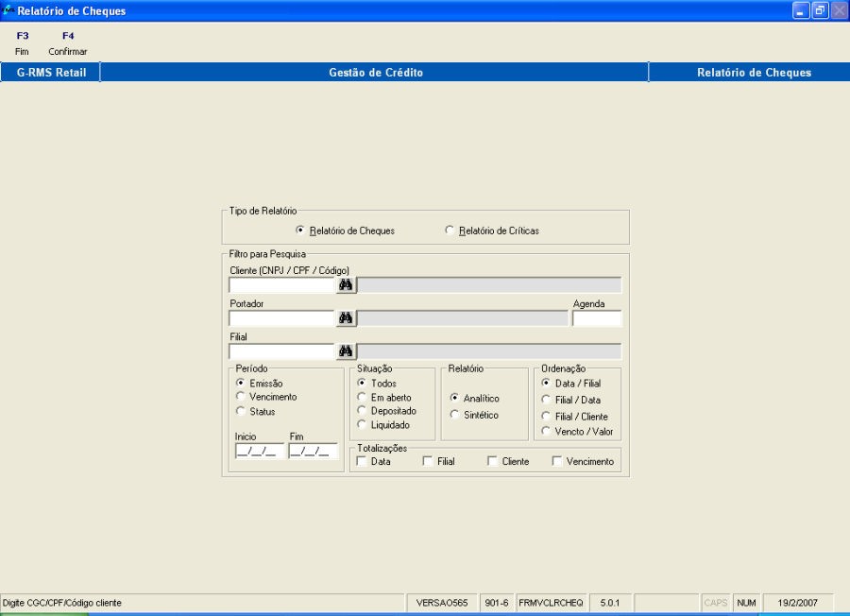
Task: Select Depositado under Situação
Action: (387, 410)
